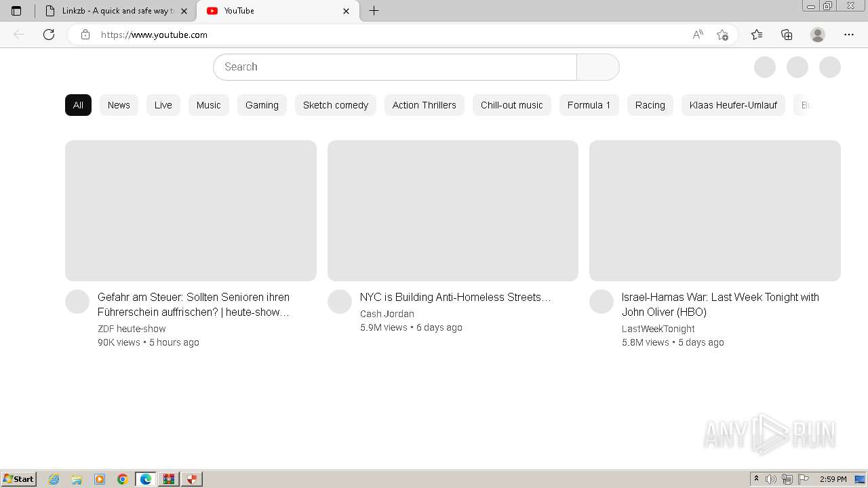Visit the Cash Jordan channel link

click(x=387, y=314)
